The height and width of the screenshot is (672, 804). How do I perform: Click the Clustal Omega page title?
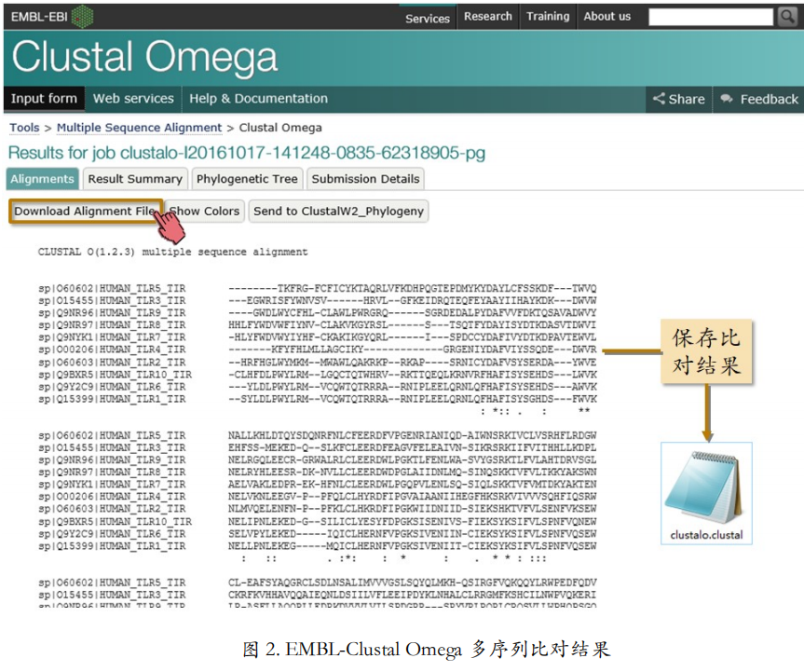coord(144,58)
